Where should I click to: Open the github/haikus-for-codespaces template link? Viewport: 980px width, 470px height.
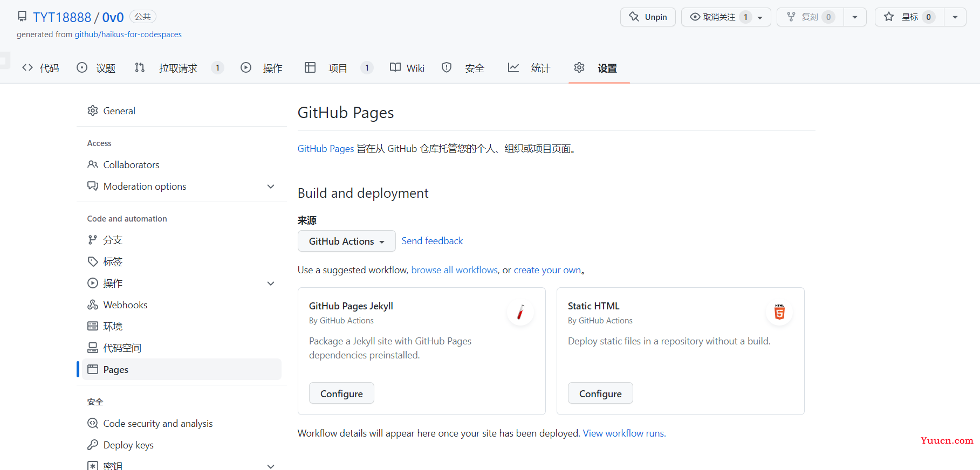[x=128, y=34]
